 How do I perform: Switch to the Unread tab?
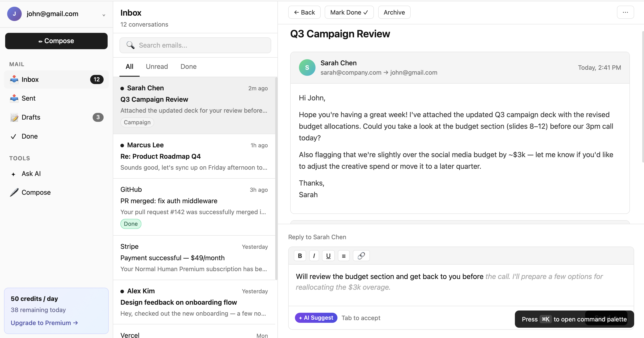coord(156,66)
